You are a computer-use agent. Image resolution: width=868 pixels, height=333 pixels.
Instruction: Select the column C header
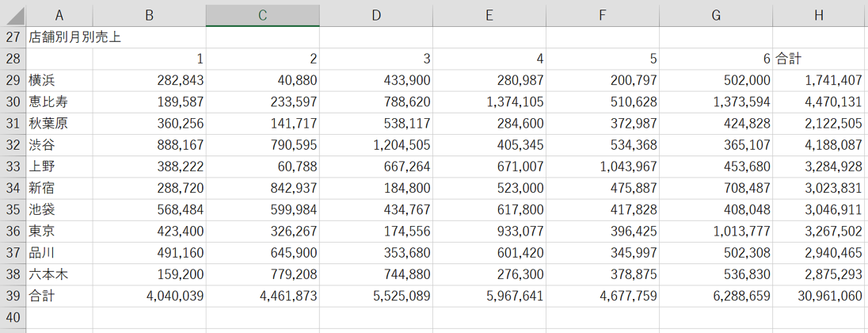(262, 14)
